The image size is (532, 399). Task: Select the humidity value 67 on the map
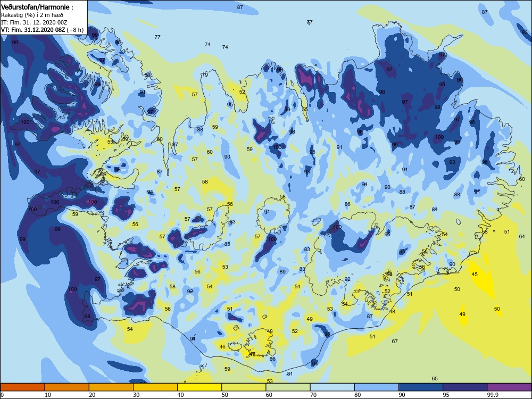pyautogui.click(x=395, y=342)
